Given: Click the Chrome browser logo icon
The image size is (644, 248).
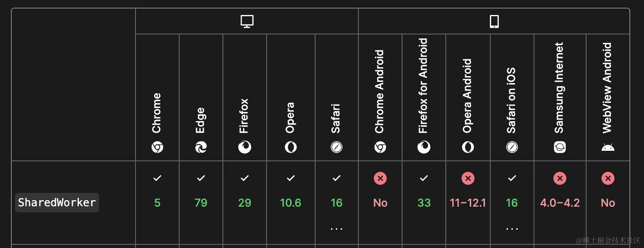Looking at the screenshot, I should [x=157, y=147].
